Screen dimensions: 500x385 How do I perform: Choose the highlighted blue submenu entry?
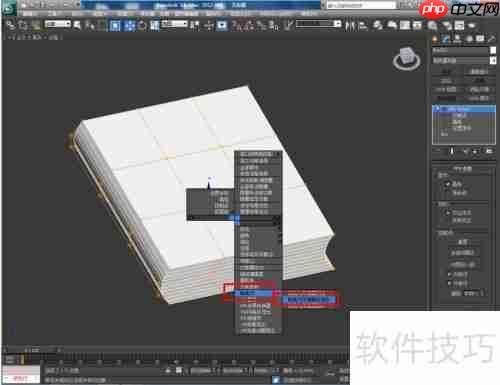pos(308,300)
